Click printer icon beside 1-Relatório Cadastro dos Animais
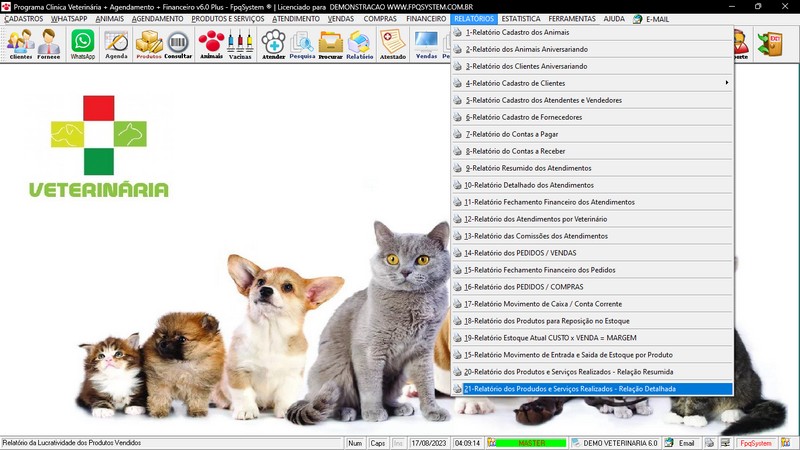800x450 pixels. (458, 32)
